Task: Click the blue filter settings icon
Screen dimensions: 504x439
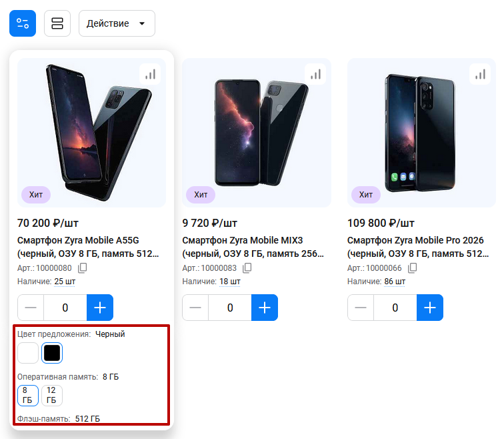Action: tap(23, 23)
